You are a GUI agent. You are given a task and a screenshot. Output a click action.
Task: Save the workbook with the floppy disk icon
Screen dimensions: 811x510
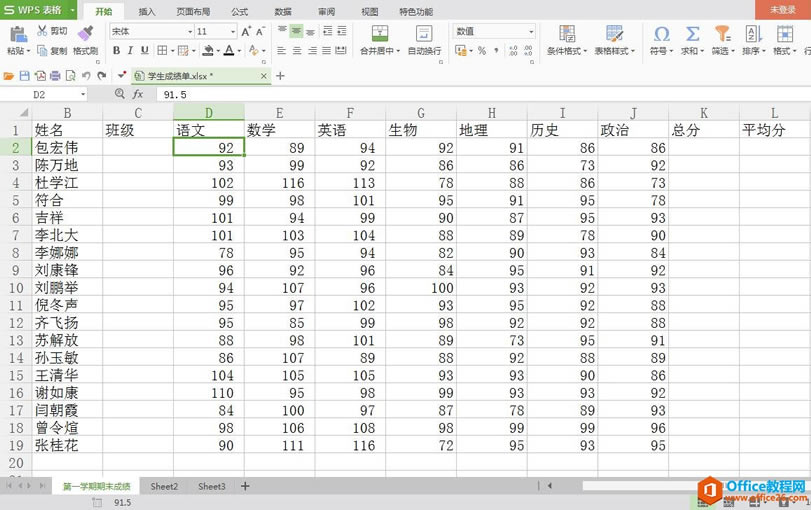24,76
